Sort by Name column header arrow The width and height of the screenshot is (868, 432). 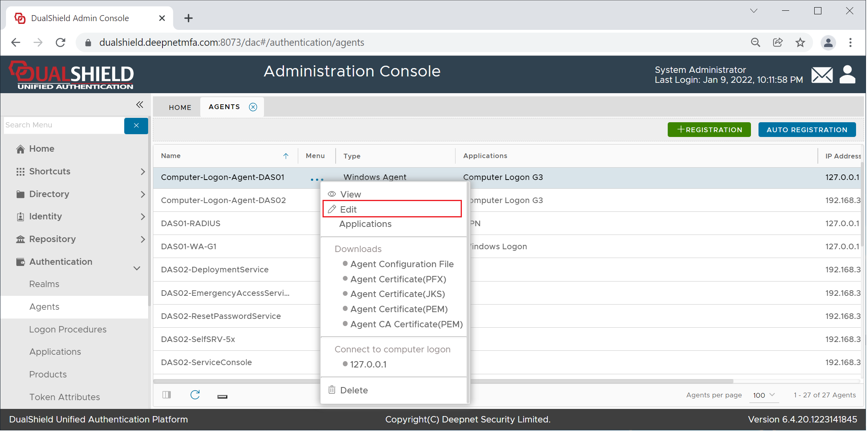[x=286, y=156]
